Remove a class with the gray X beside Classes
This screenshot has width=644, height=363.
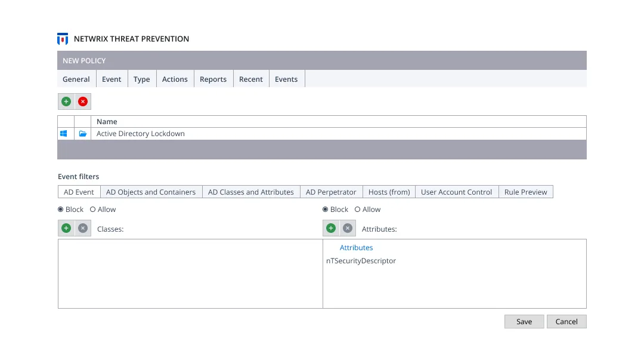(x=83, y=228)
